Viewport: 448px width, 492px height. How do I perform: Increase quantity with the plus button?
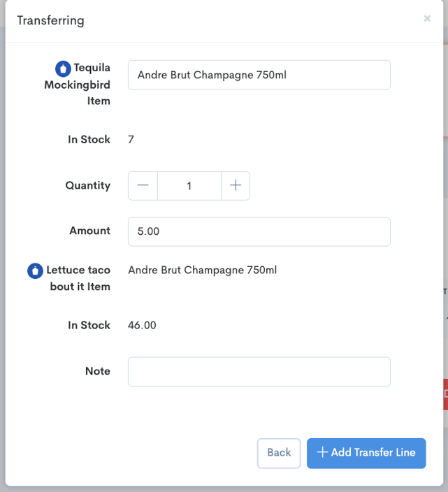tap(236, 186)
